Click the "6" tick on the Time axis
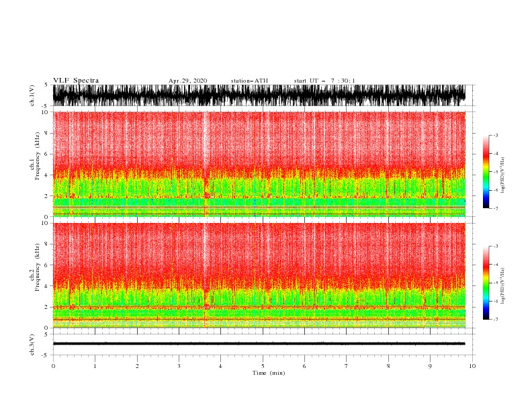 [x=304, y=366]
